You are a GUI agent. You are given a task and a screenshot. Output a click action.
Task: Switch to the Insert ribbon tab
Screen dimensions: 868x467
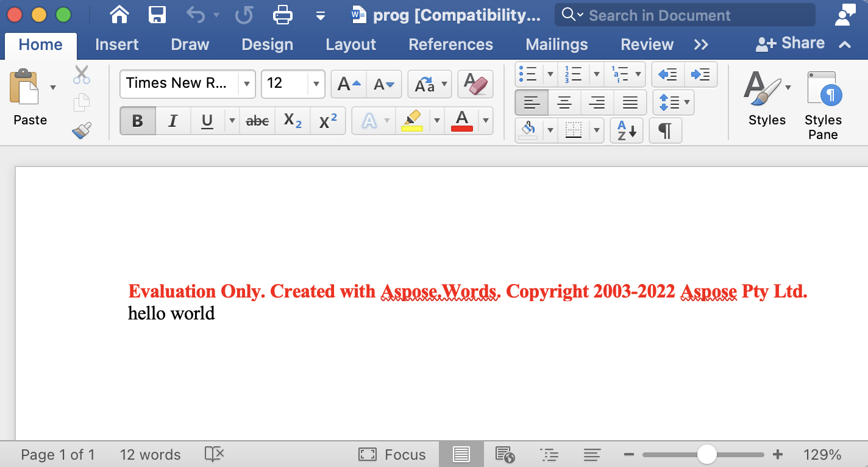click(x=116, y=44)
